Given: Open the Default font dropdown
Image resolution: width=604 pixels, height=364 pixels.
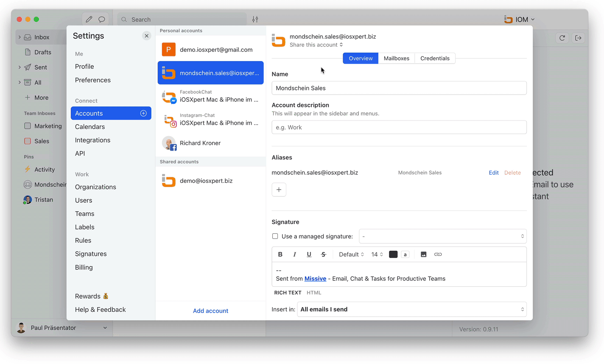Looking at the screenshot, I should [351, 255].
